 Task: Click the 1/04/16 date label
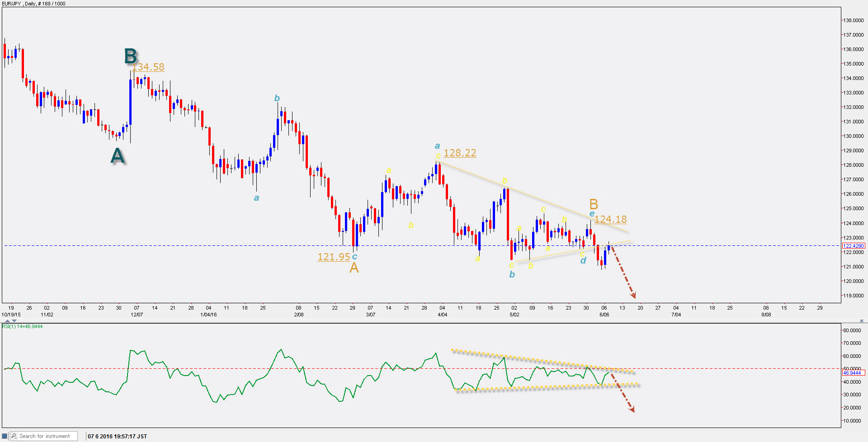[208, 315]
